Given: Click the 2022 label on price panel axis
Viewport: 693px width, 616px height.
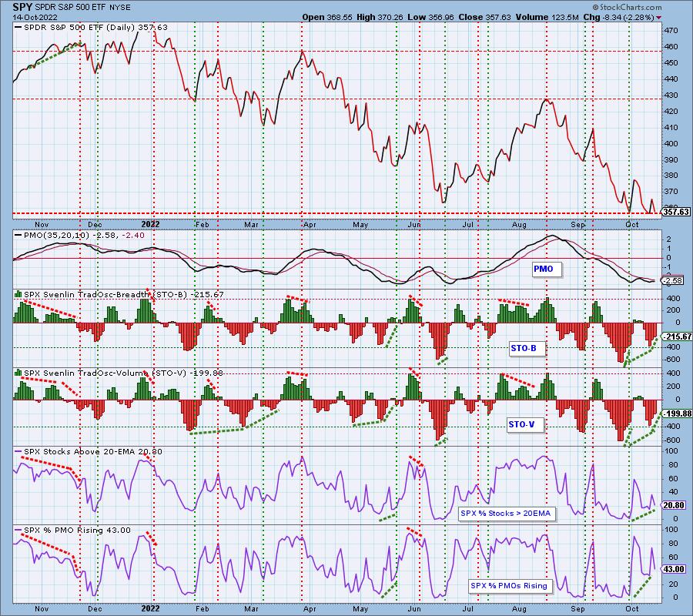Looking at the screenshot, I should pos(150,225).
